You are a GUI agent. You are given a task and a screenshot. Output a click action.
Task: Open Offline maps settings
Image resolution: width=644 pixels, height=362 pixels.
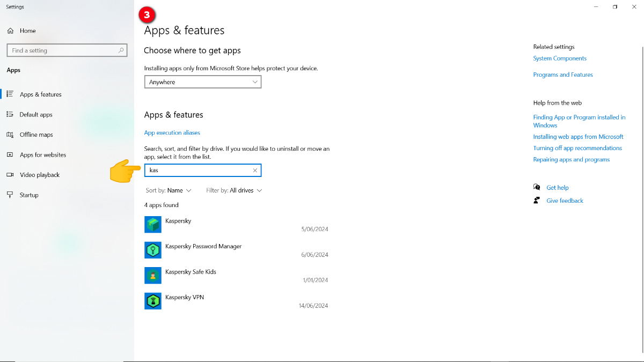36,135
